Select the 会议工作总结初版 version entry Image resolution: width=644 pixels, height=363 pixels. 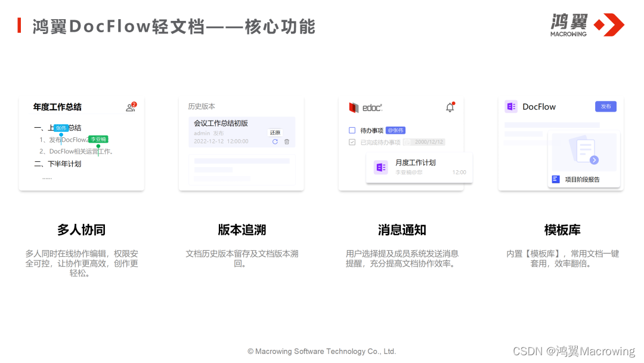point(242,131)
